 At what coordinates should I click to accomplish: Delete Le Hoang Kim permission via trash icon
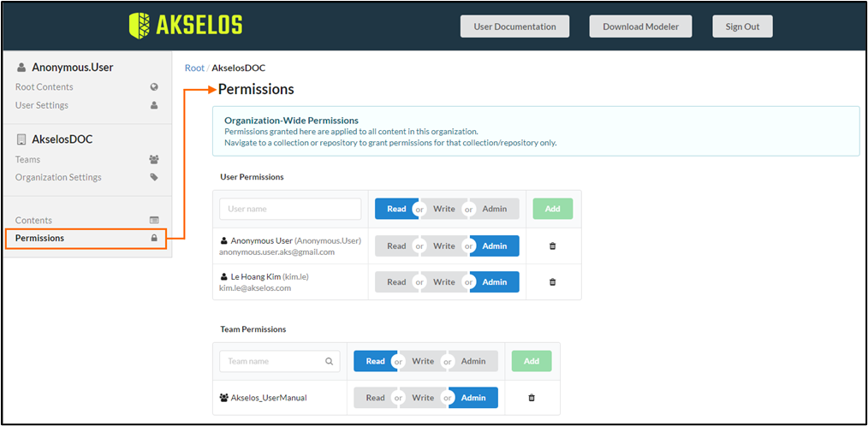(x=552, y=282)
